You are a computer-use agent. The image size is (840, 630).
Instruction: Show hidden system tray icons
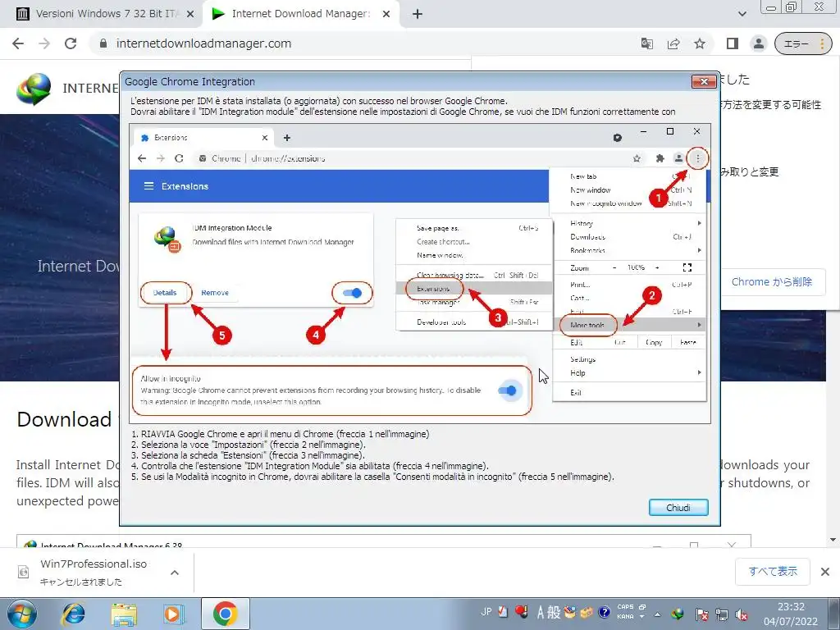pyautogui.click(x=658, y=614)
